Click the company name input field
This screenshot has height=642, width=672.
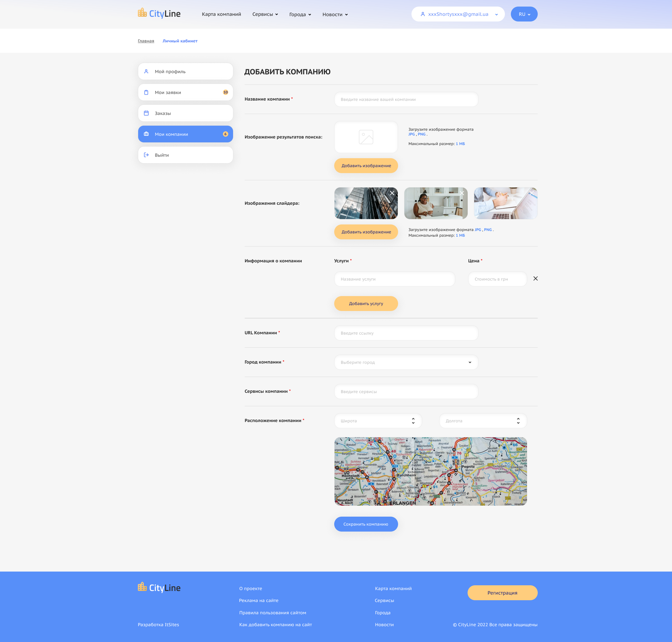(406, 99)
